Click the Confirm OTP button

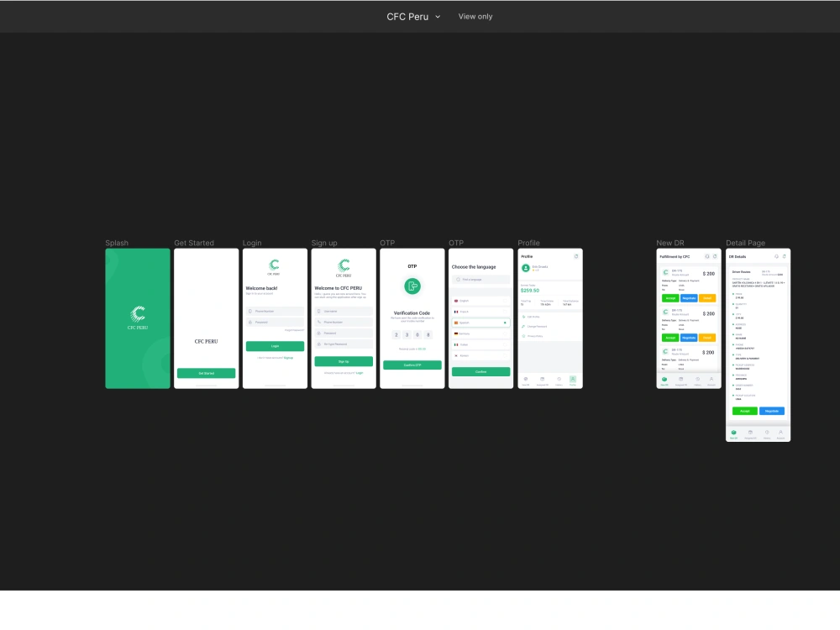point(412,365)
